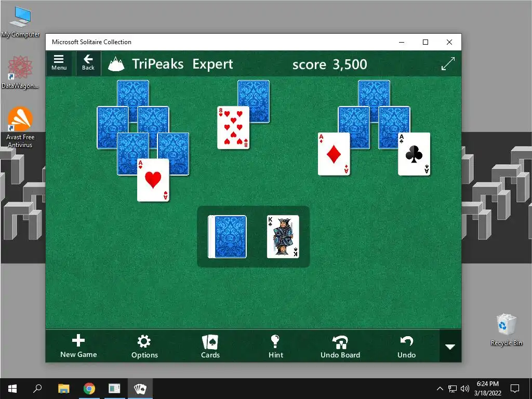532x399 pixels.
Task: Play the Ace of Diamonds card
Action: click(334, 154)
